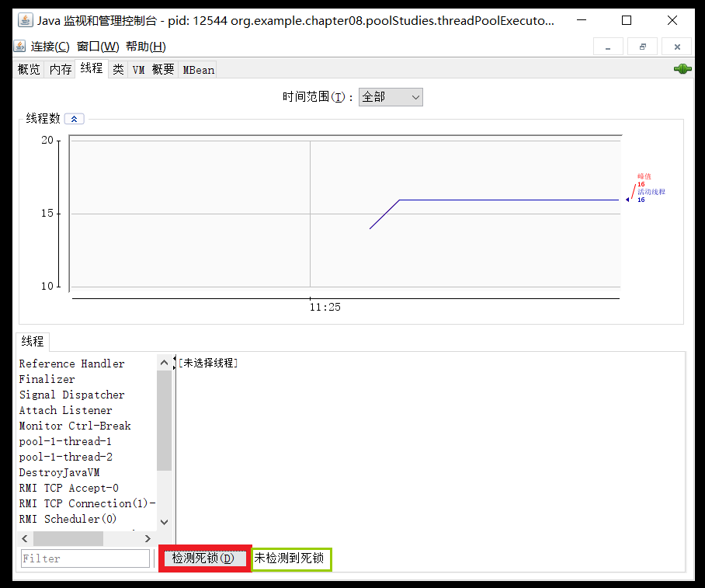The width and height of the screenshot is (705, 588).
Task: Close the inner console frame
Action: coord(677,47)
